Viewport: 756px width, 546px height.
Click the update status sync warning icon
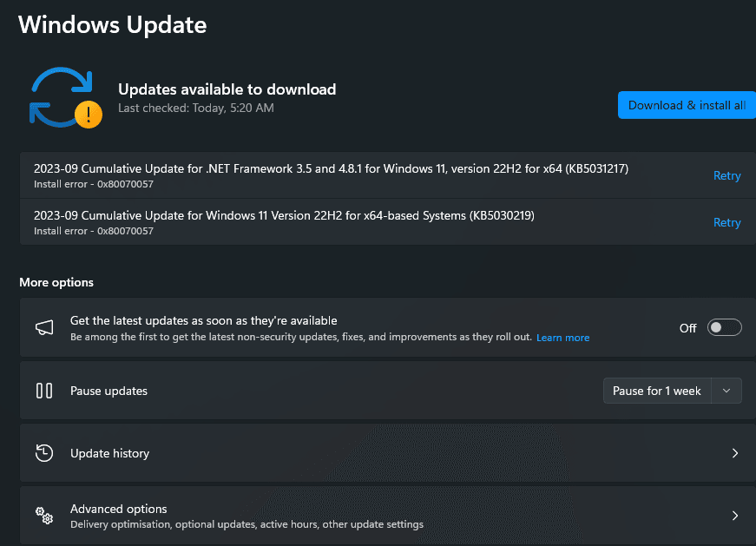pos(66,98)
